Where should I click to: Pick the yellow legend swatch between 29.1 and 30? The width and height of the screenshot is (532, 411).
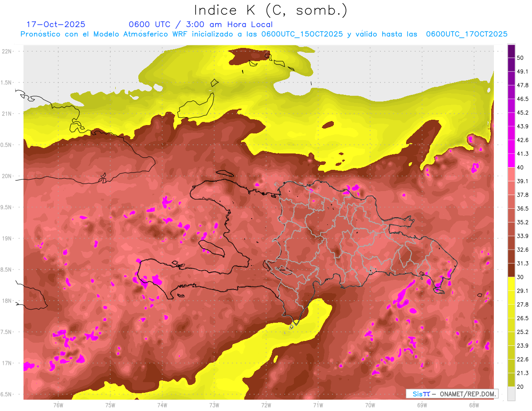[511, 284]
